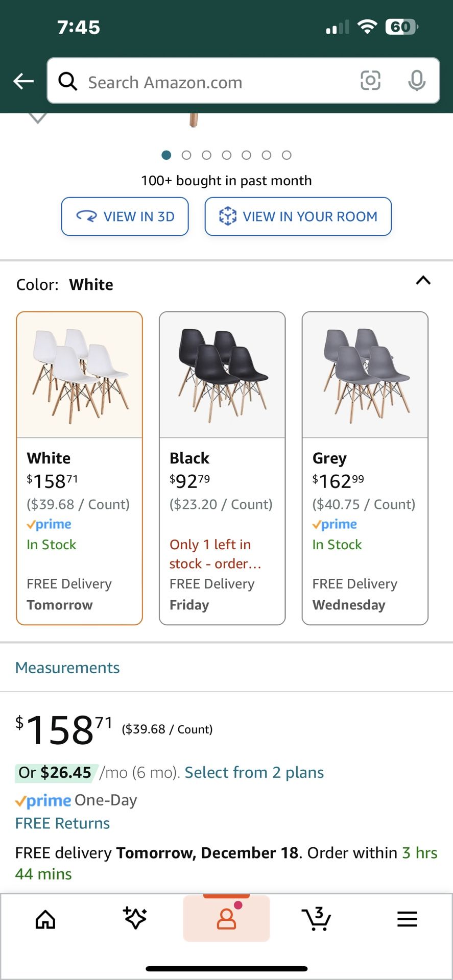This screenshot has width=453, height=980.
Task: Open Select from 2 plans
Action: [x=254, y=772]
